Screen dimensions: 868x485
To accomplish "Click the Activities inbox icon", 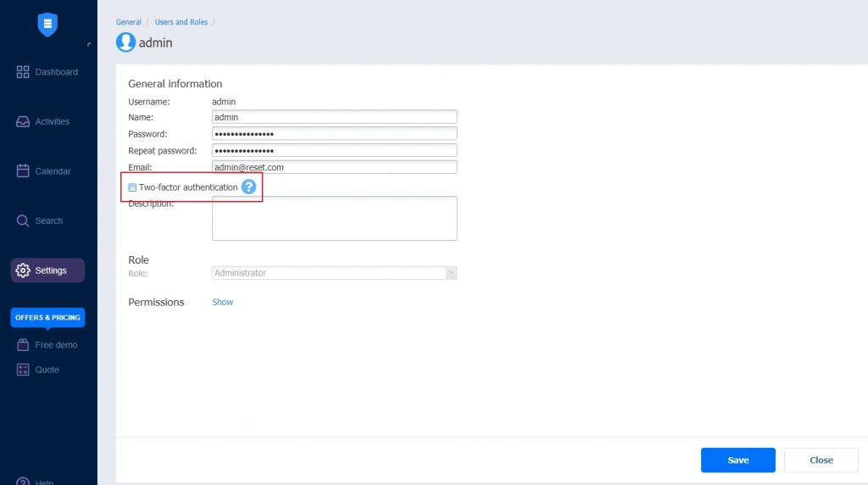I will [23, 122].
